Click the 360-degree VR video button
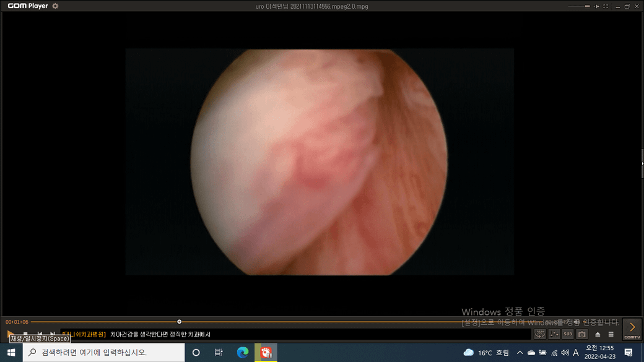This screenshot has width=644, height=362. [x=540, y=334]
